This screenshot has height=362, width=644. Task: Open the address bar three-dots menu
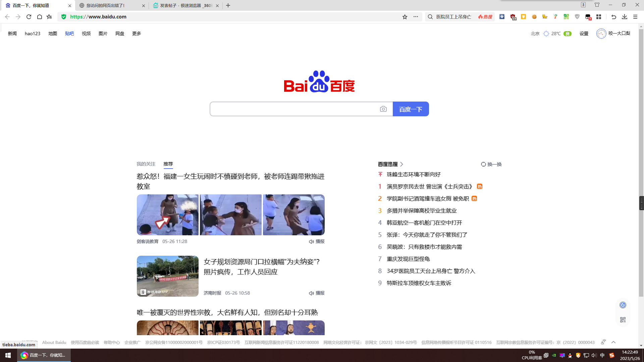[416, 17]
